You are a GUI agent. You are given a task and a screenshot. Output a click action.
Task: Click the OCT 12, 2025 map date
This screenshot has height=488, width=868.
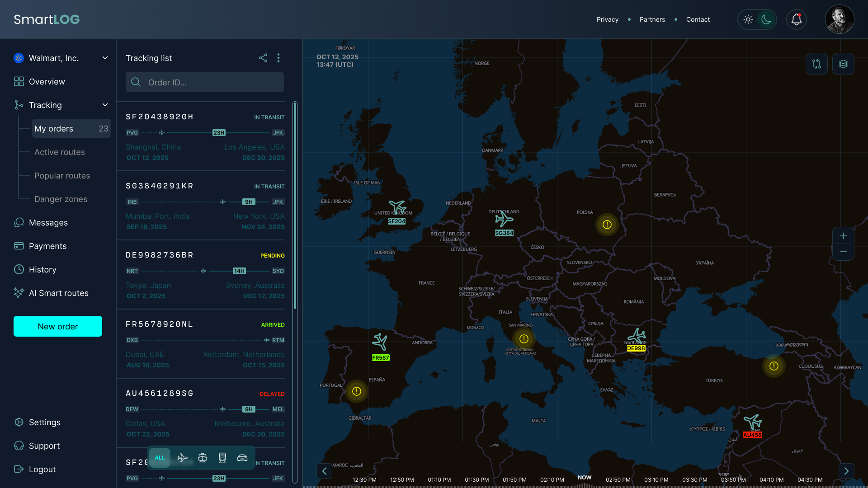pyautogui.click(x=337, y=57)
